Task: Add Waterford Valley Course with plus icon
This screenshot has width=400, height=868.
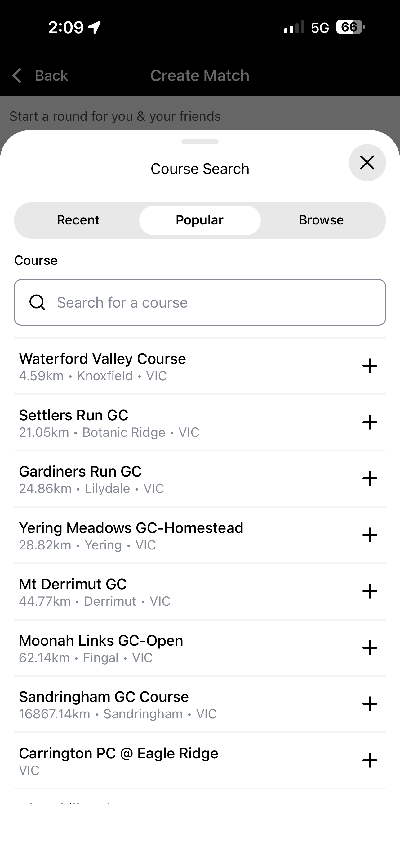Action: pos(370,366)
